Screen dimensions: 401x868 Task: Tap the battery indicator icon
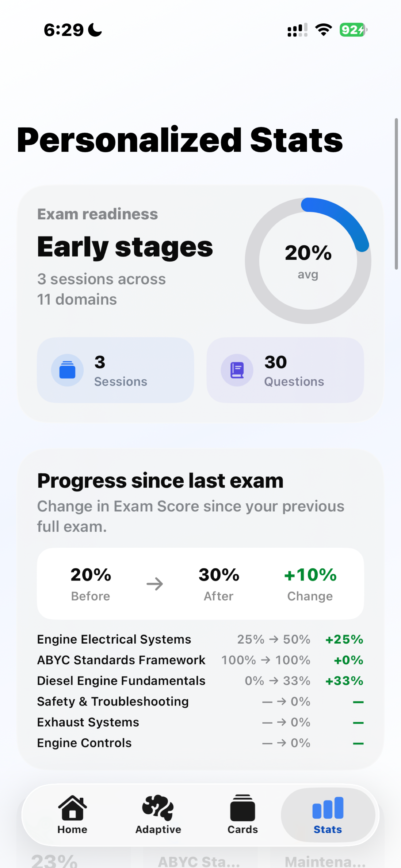coord(353,30)
